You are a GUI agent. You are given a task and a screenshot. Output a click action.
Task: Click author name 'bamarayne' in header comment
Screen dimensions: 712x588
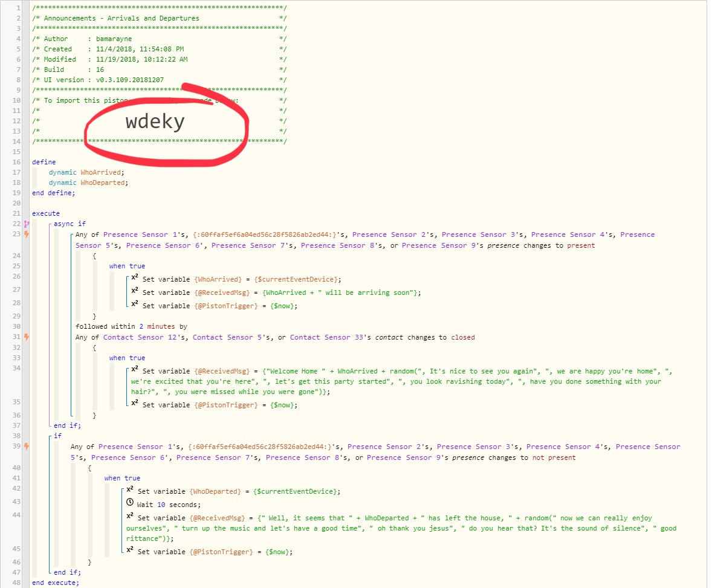114,39
